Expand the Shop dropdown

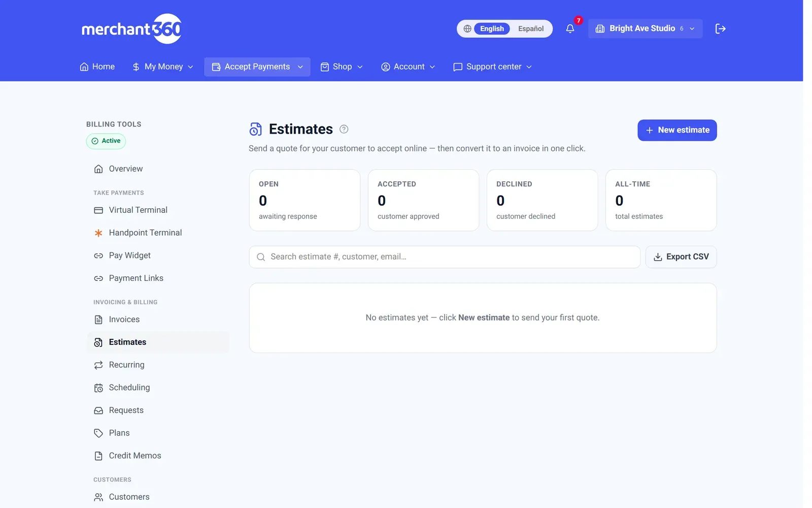coord(342,67)
